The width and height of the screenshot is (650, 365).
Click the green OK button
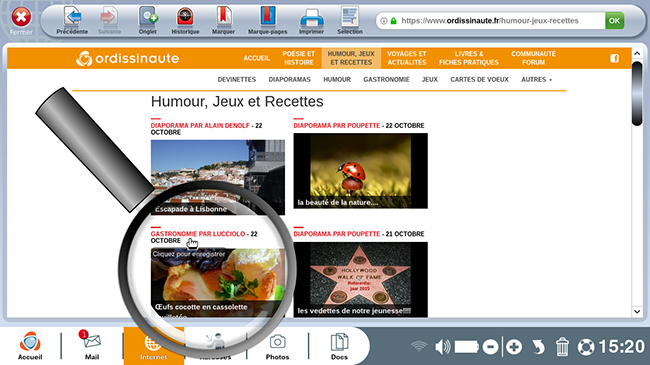tap(614, 21)
